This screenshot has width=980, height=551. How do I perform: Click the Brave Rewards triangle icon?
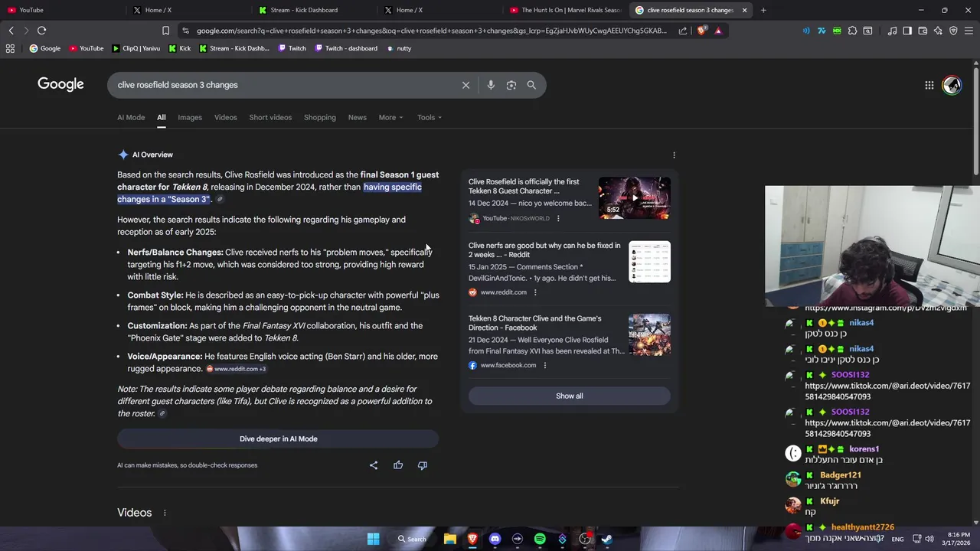pos(718,31)
